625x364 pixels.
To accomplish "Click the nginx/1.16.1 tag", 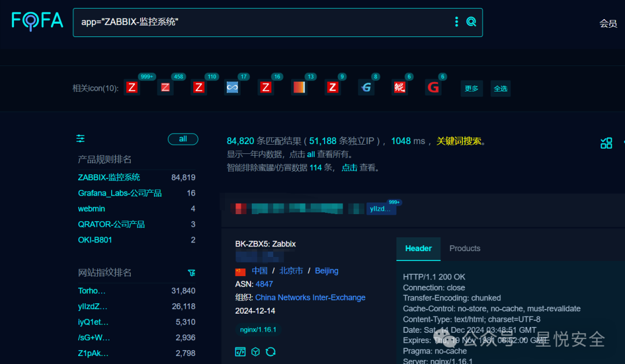I will pyautogui.click(x=258, y=330).
